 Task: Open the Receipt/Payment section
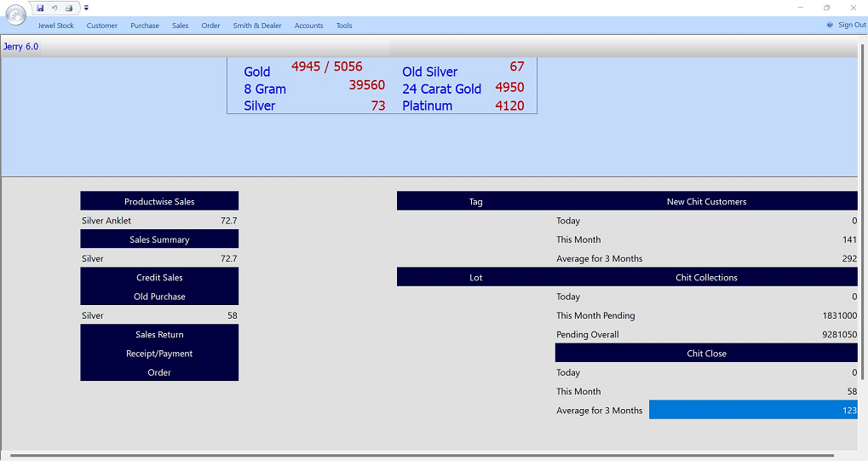tap(159, 354)
